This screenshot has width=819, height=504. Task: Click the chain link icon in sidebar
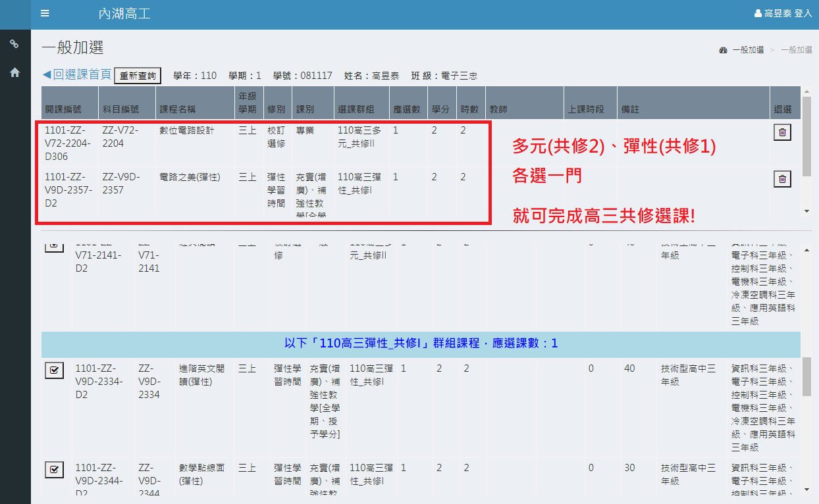coord(14,44)
